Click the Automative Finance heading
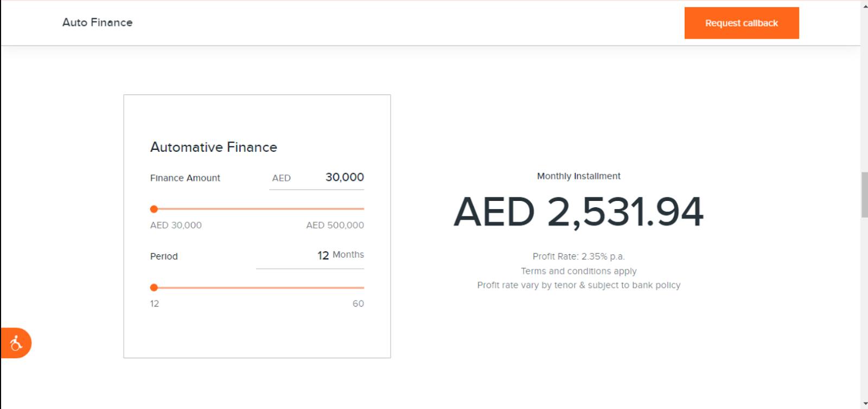 (214, 147)
